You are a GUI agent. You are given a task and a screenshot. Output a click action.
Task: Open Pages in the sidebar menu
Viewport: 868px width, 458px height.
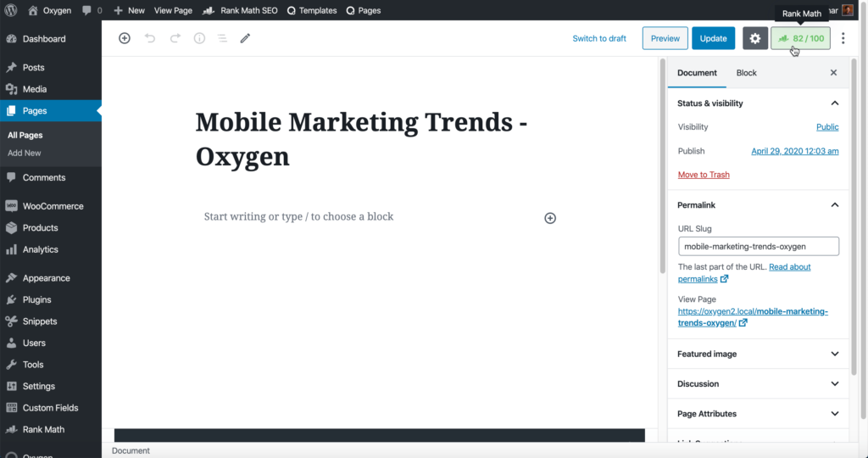50,111
